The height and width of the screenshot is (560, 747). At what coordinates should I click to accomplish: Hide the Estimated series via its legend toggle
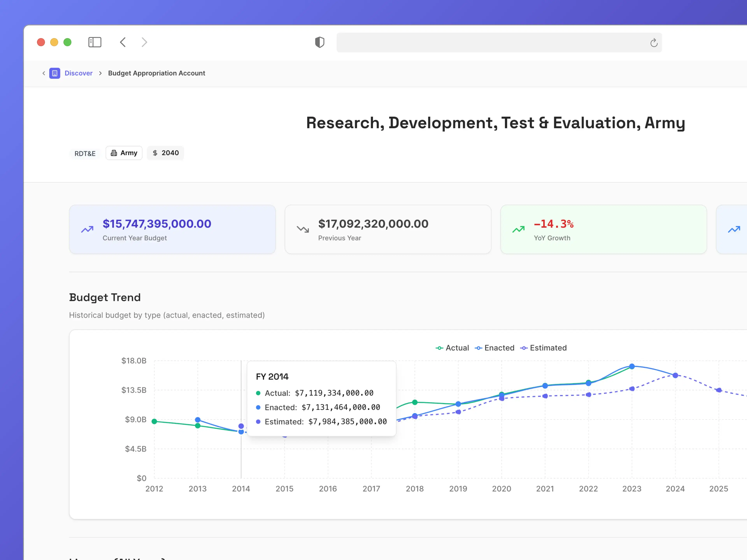(543, 348)
